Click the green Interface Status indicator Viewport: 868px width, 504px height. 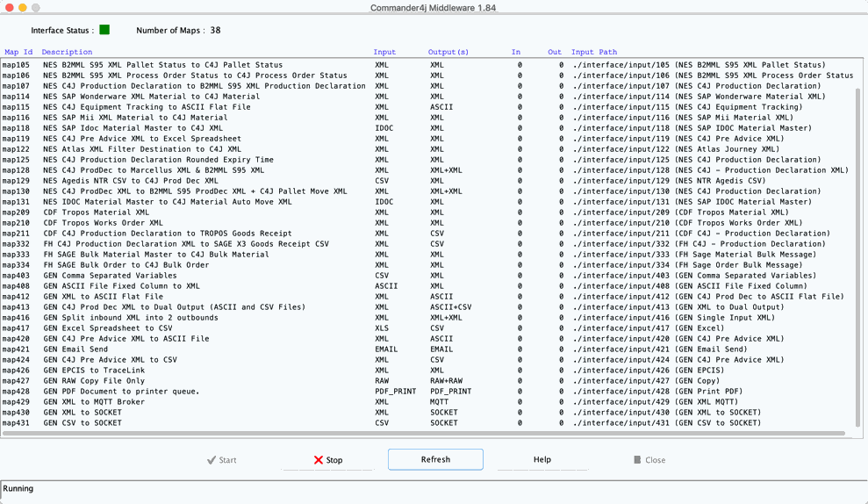coord(104,30)
